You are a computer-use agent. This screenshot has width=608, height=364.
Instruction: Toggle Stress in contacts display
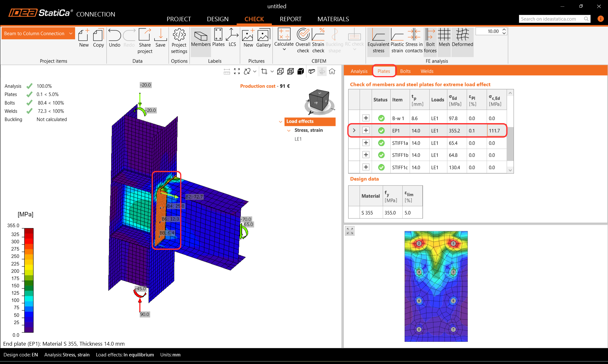(x=414, y=41)
